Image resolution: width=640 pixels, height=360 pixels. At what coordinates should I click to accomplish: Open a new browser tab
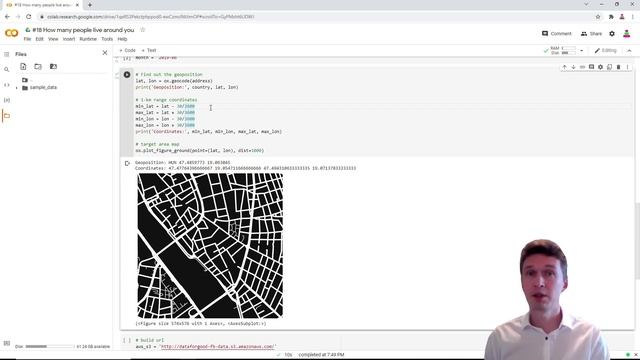(x=89, y=5)
